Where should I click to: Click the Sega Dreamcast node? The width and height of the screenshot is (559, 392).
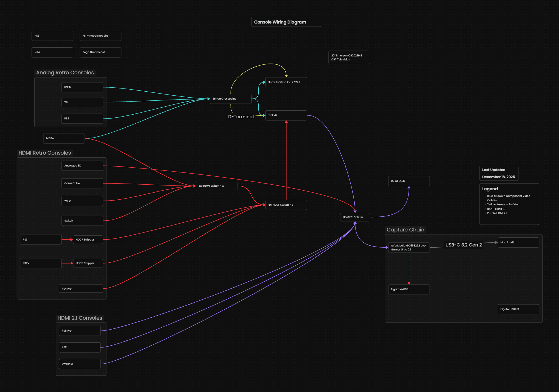pyautogui.click(x=100, y=52)
